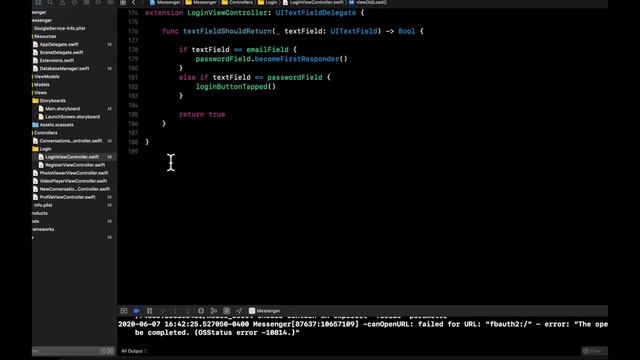
Task: Click the Messenger folder breadcrumb
Action: 201,2
